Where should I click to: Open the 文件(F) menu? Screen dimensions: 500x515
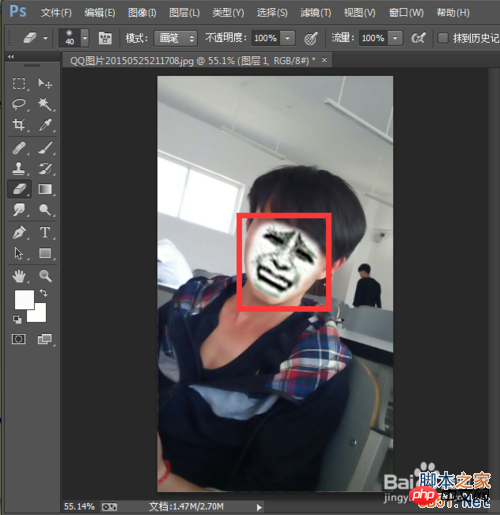coord(56,13)
